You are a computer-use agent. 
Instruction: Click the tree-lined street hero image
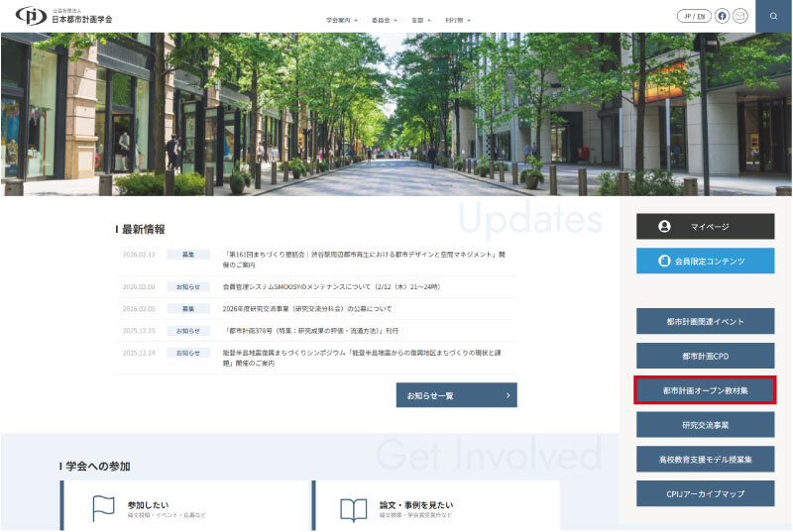pyautogui.click(x=396, y=114)
